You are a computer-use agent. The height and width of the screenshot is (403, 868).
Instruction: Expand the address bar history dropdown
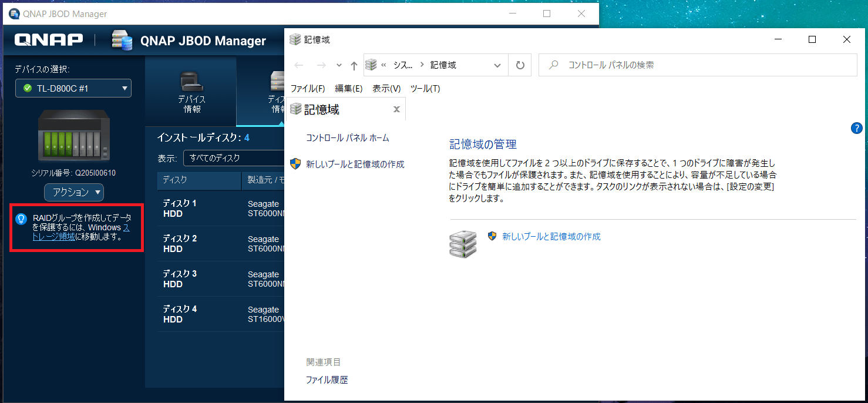tap(497, 65)
